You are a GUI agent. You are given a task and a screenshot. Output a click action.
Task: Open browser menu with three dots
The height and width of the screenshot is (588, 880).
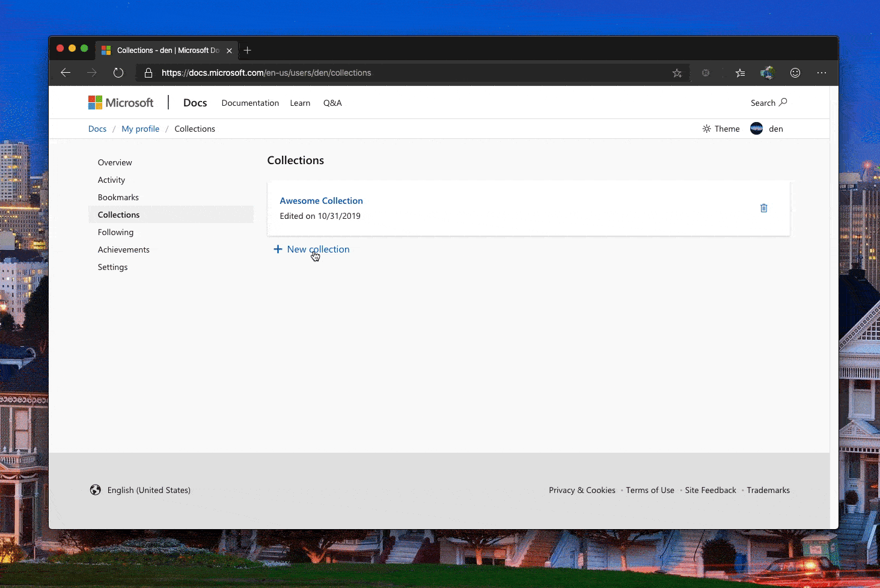pos(822,73)
